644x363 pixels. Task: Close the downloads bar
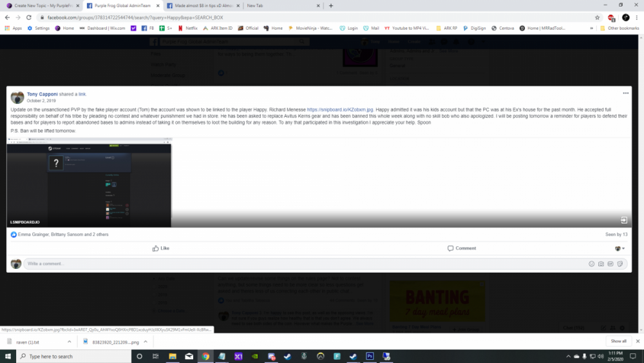tap(638, 341)
